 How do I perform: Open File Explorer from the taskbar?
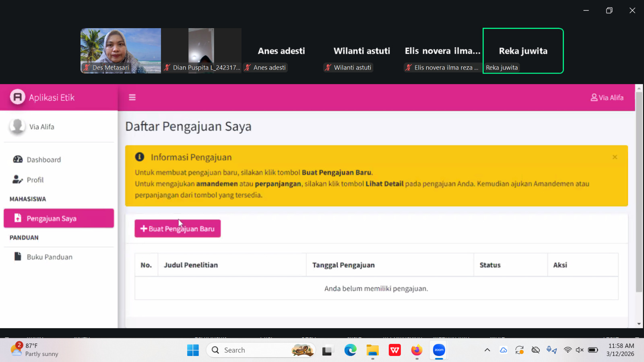372,350
